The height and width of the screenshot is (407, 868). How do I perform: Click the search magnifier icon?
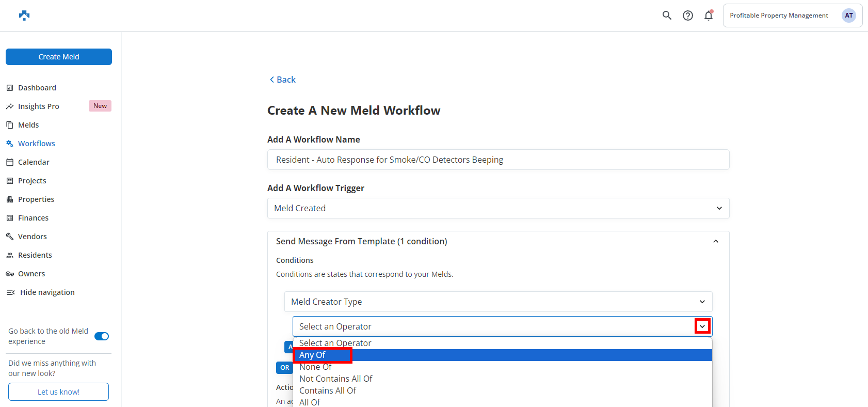tap(667, 15)
